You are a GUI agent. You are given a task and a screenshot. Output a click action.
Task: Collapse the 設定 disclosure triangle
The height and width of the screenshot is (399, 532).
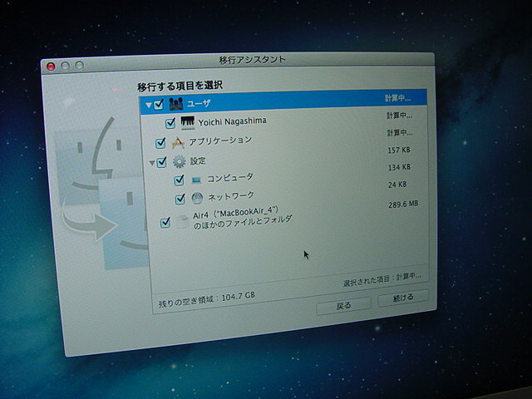tap(152, 164)
